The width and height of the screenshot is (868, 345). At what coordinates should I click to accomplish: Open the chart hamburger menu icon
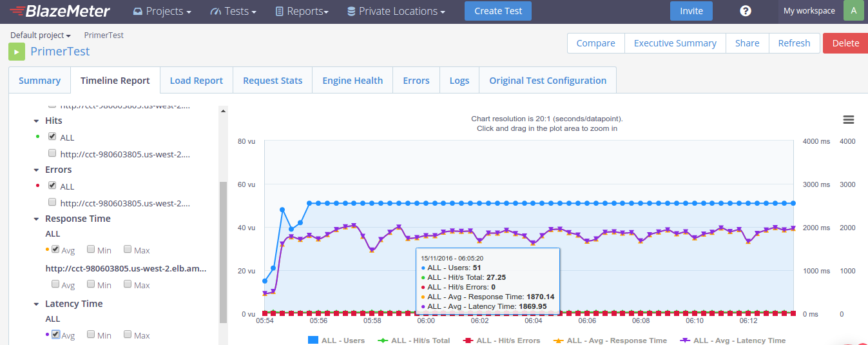pyautogui.click(x=848, y=120)
